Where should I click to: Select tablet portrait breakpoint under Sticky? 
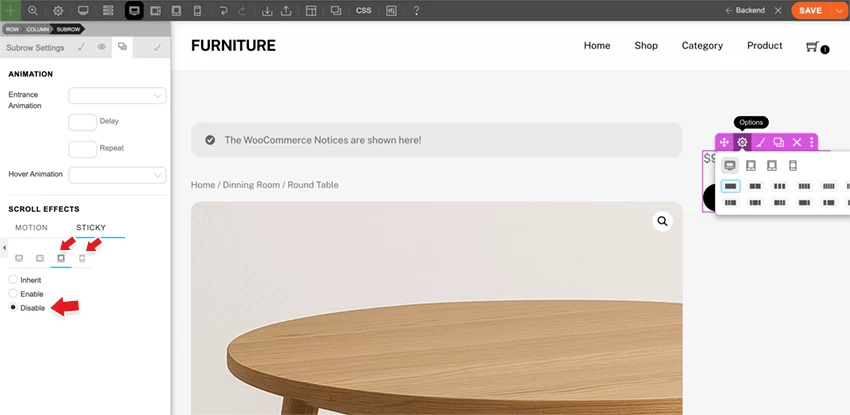pyautogui.click(x=61, y=258)
